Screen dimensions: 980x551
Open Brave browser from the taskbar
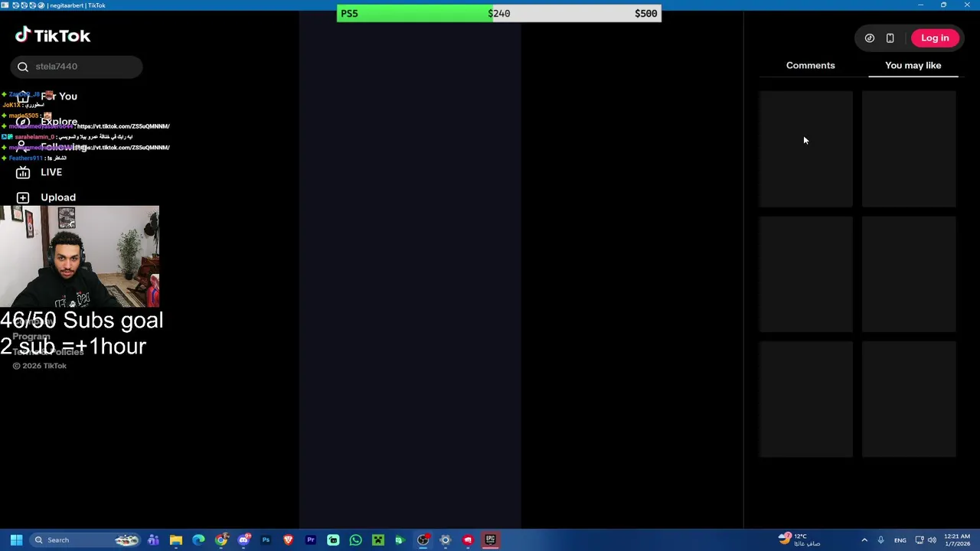[x=288, y=540]
